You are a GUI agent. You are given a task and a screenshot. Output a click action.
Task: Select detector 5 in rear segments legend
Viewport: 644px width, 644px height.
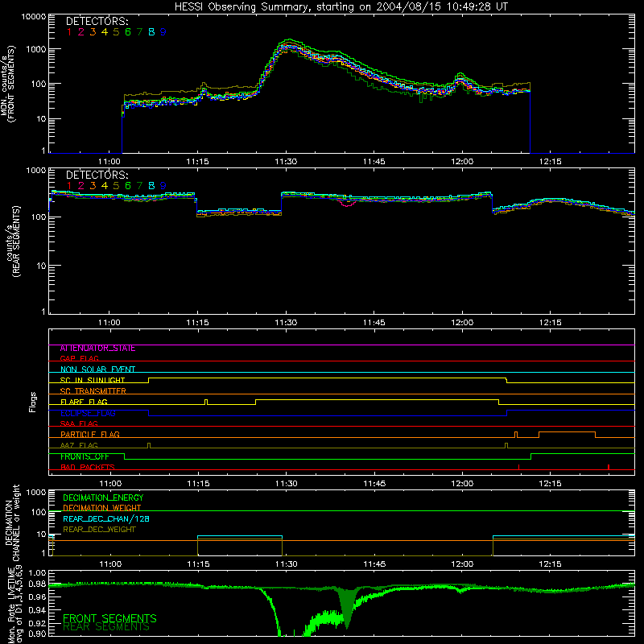click(116, 186)
